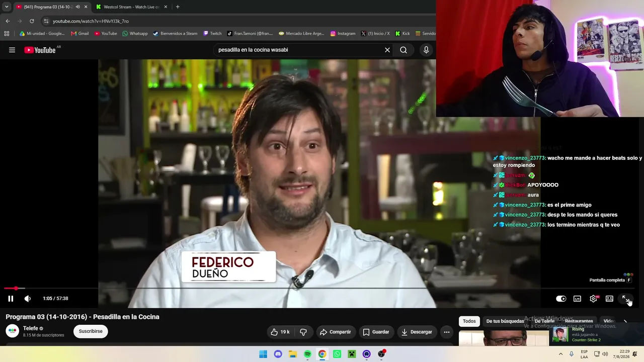Open the YouTube guide hamburger menu
The width and height of the screenshot is (644, 362).
point(12,50)
